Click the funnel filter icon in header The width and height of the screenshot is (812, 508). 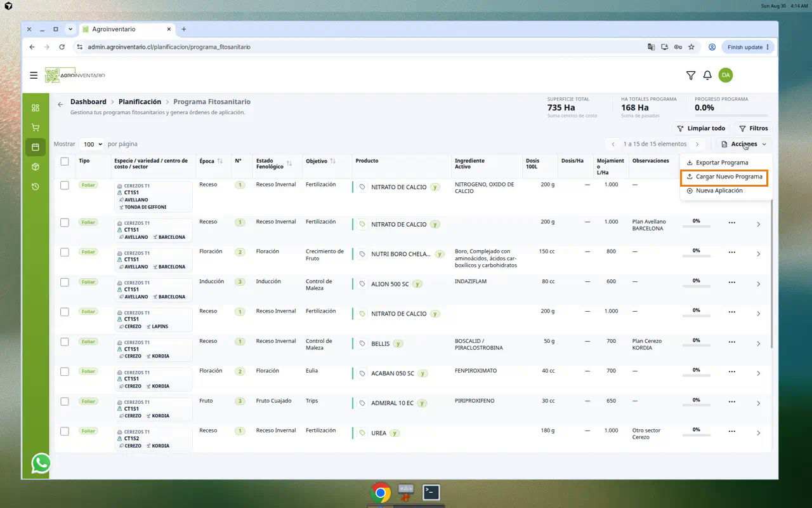(691, 75)
